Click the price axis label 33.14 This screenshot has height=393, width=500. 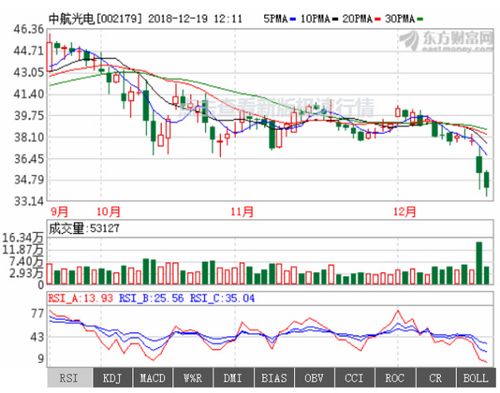pyautogui.click(x=29, y=201)
